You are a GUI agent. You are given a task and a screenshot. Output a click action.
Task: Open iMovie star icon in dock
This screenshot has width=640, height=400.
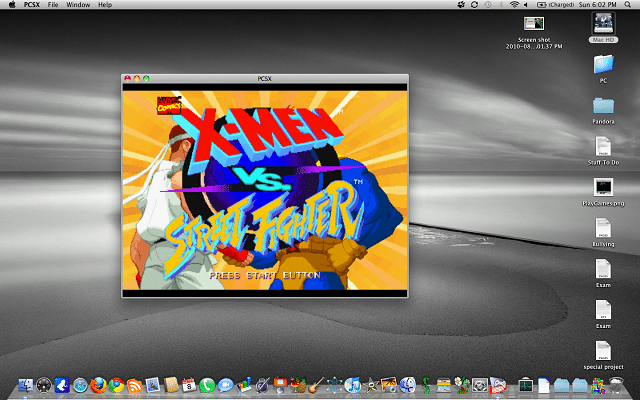click(x=371, y=385)
